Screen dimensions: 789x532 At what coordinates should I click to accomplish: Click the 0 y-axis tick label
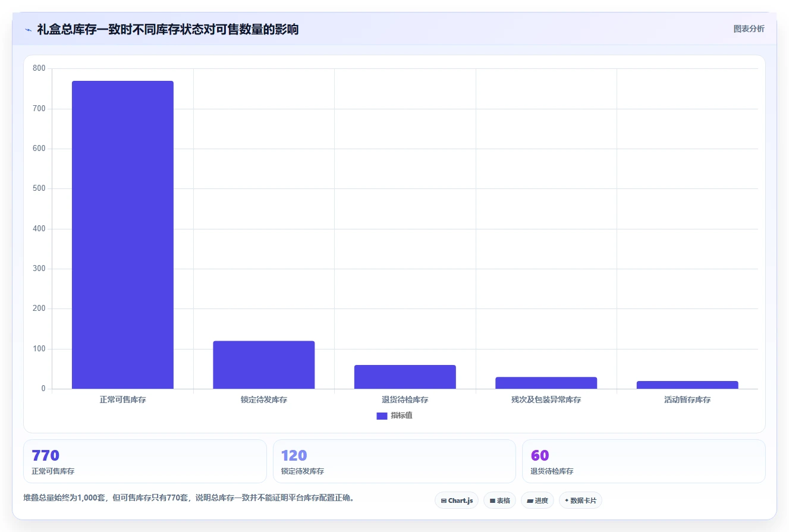pos(43,389)
